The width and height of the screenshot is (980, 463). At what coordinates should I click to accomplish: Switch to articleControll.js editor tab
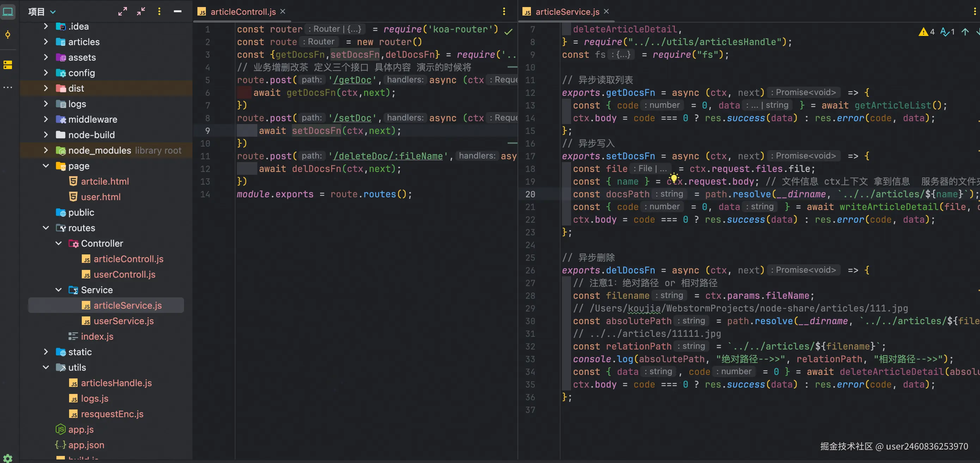[243, 12]
